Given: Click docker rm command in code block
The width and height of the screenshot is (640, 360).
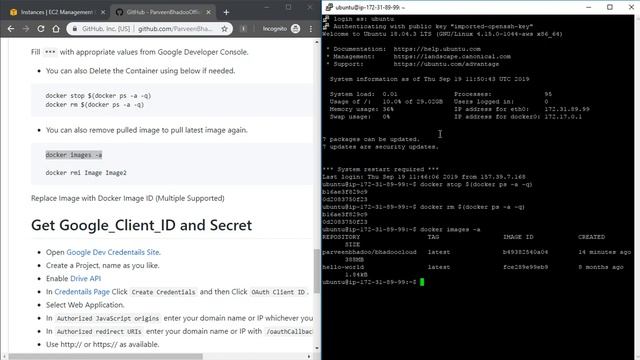Looking at the screenshot, I should coord(95,105).
